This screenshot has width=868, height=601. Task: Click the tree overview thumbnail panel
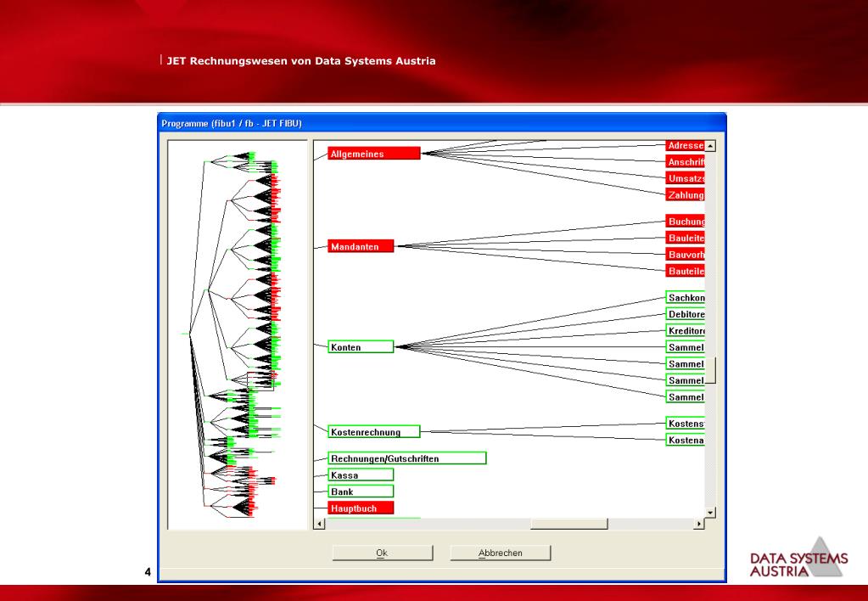point(238,334)
